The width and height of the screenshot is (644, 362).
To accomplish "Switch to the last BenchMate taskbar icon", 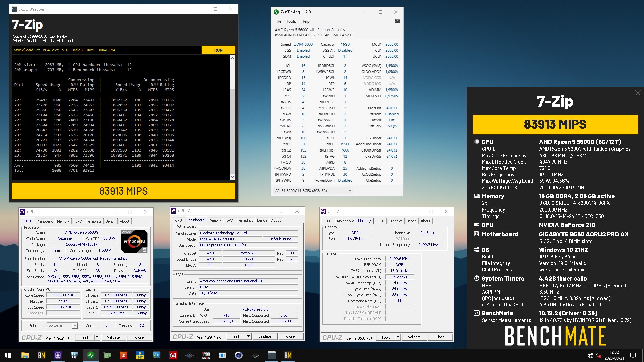I will coord(288,355).
